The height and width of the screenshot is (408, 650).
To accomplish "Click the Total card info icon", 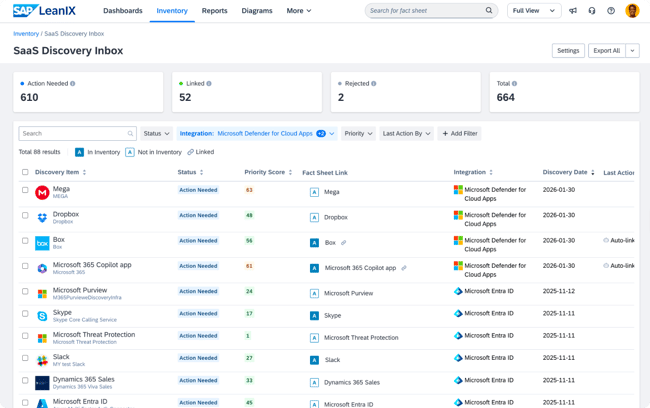I will 514,83.
